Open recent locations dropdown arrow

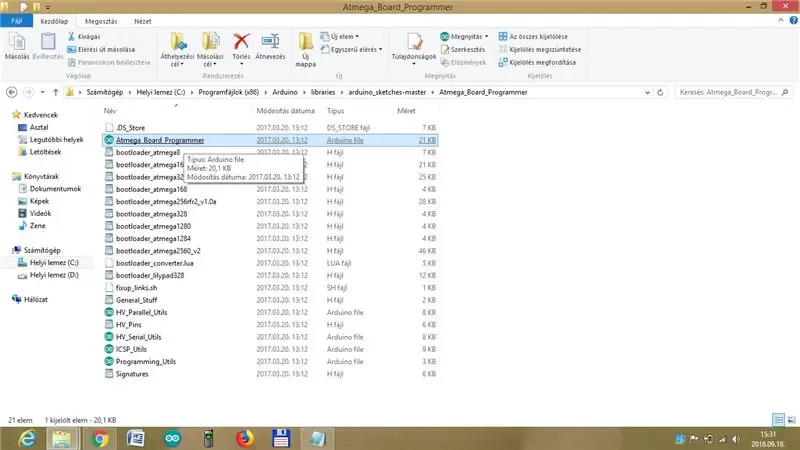point(43,92)
